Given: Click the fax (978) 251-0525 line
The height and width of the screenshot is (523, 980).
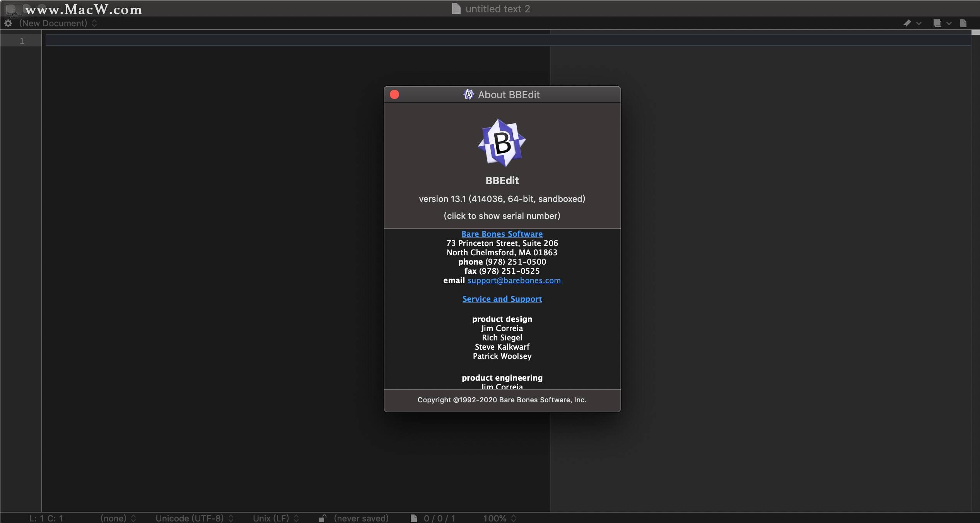Looking at the screenshot, I should [x=502, y=271].
